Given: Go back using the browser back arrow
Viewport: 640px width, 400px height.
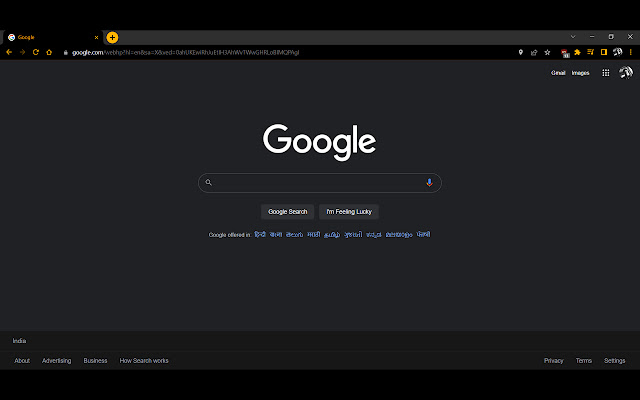Looking at the screenshot, I should 9,52.
